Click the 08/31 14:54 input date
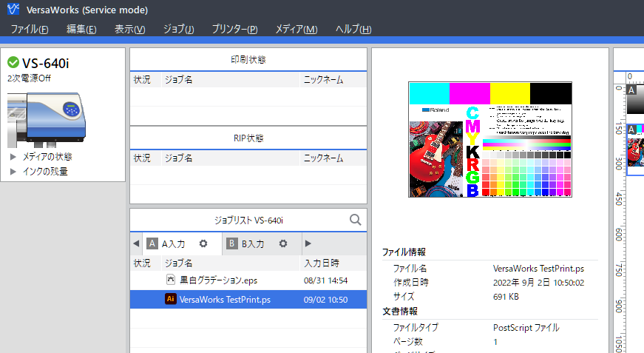The width and height of the screenshot is (644, 353). [x=325, y=280]
